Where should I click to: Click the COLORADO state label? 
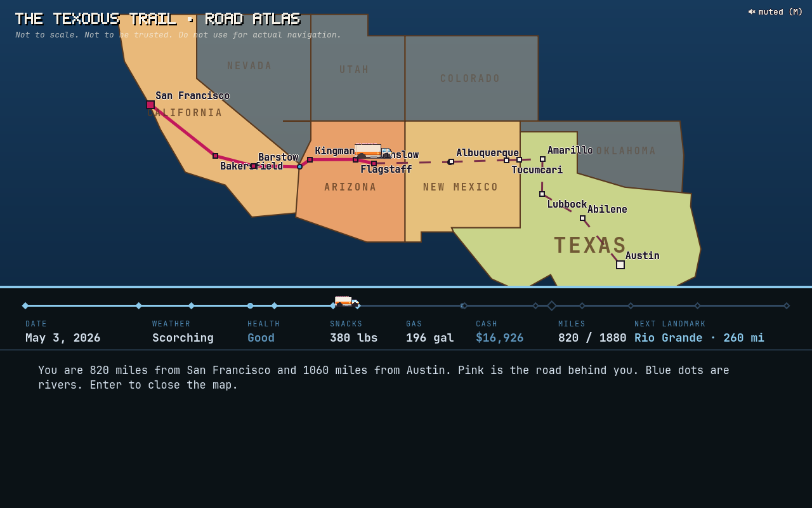(471, 79)
